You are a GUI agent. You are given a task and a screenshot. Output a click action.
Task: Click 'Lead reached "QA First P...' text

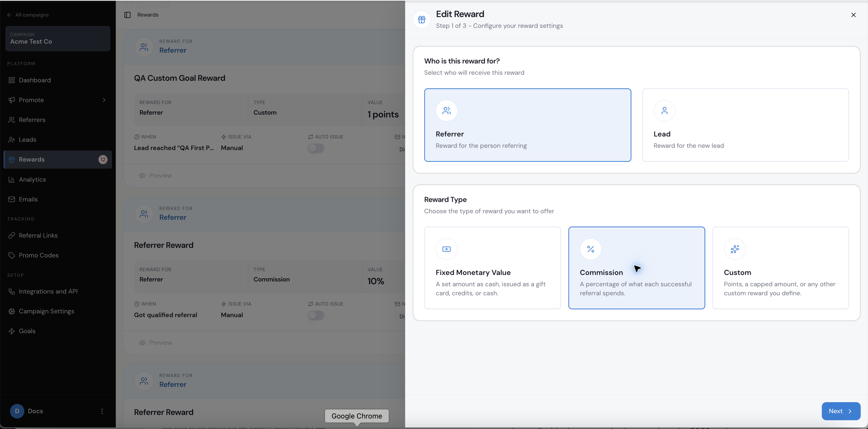(174, 148)
